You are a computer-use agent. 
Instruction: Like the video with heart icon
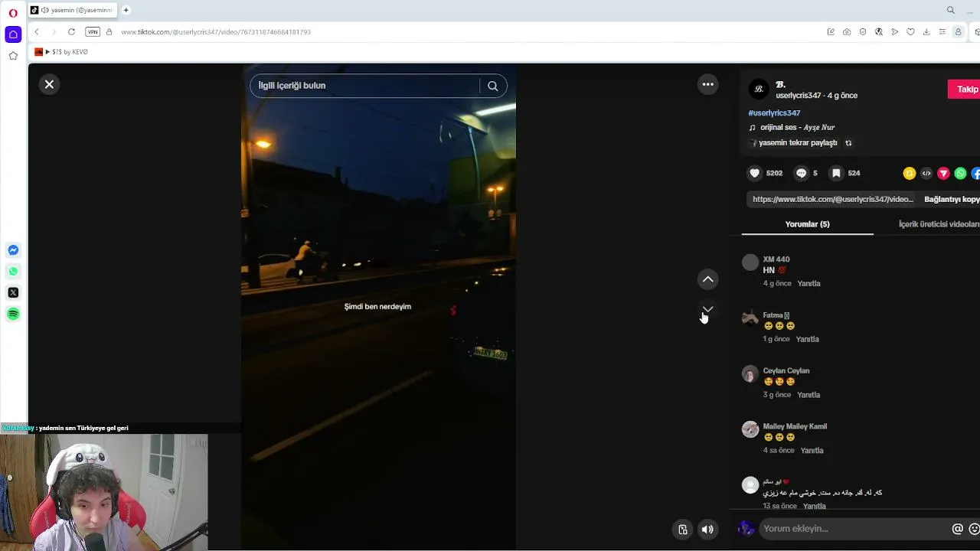[755, 173]
